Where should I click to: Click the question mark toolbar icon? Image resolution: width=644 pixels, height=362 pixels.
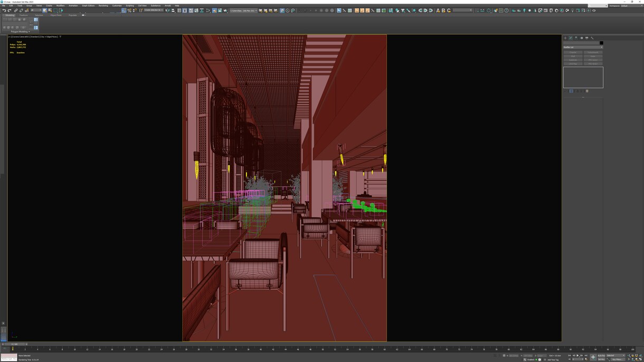point(506,11)
